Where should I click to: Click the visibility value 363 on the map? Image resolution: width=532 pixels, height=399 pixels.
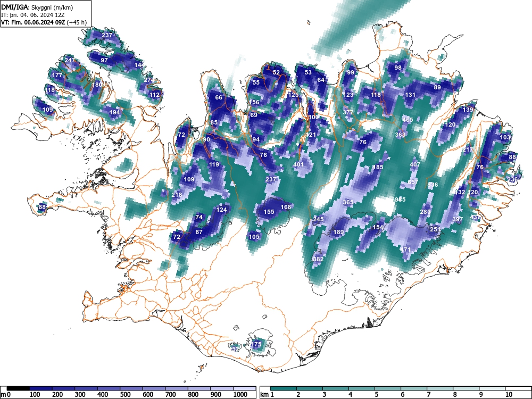[x=400, y=135]
